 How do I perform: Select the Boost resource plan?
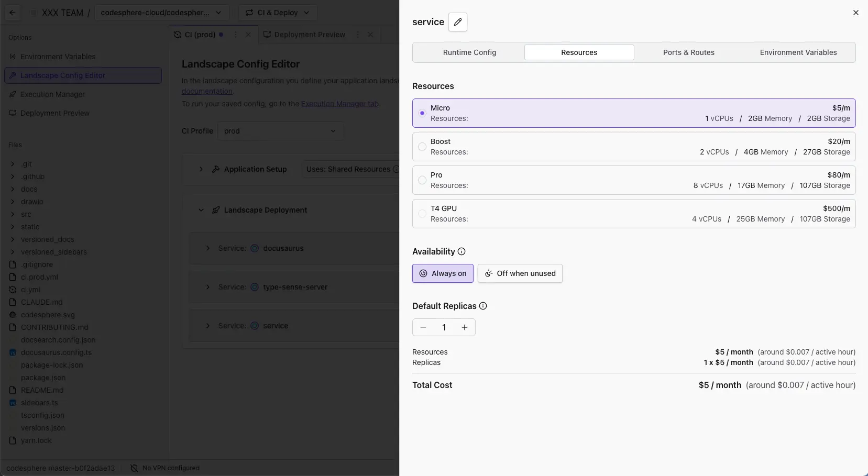(422, 147)
